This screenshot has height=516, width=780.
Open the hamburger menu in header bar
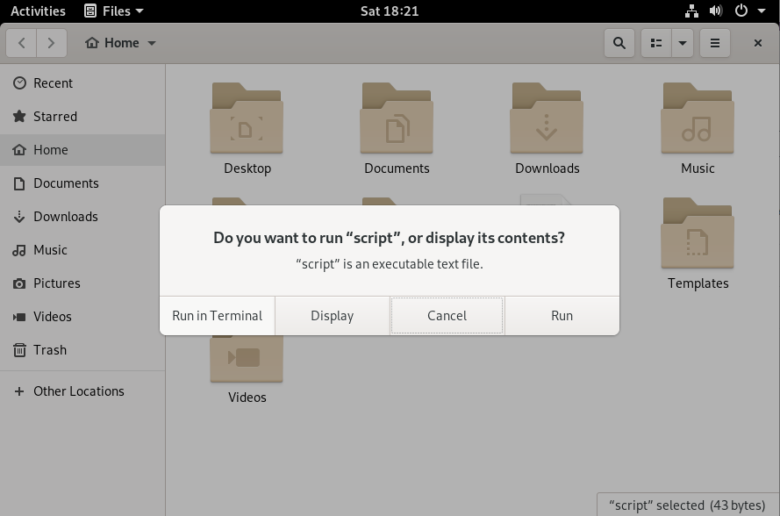point(714,43)
